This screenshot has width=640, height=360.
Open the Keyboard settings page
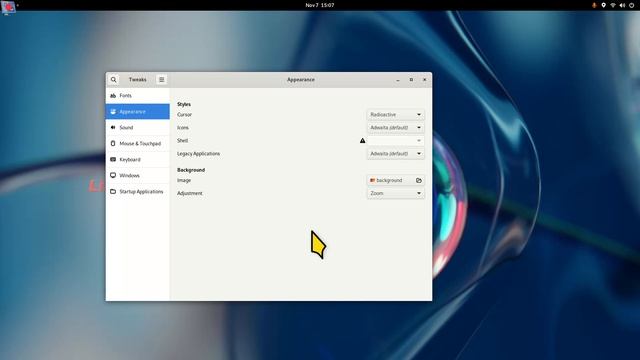click(x=138, y=159)
